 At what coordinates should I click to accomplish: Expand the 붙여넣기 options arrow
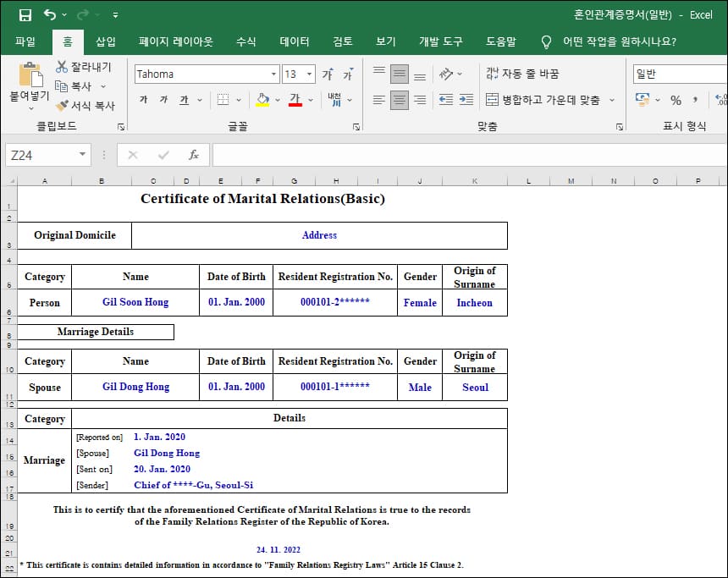pos(30,108)
